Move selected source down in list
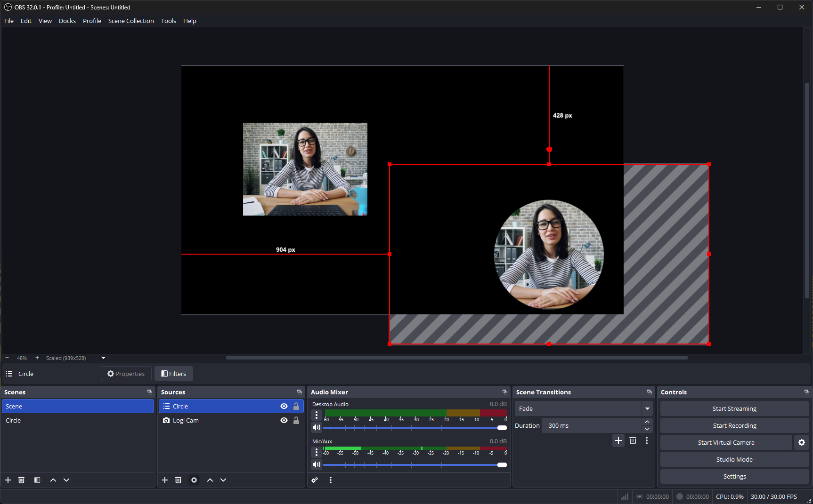 click(x=223, y=480)
